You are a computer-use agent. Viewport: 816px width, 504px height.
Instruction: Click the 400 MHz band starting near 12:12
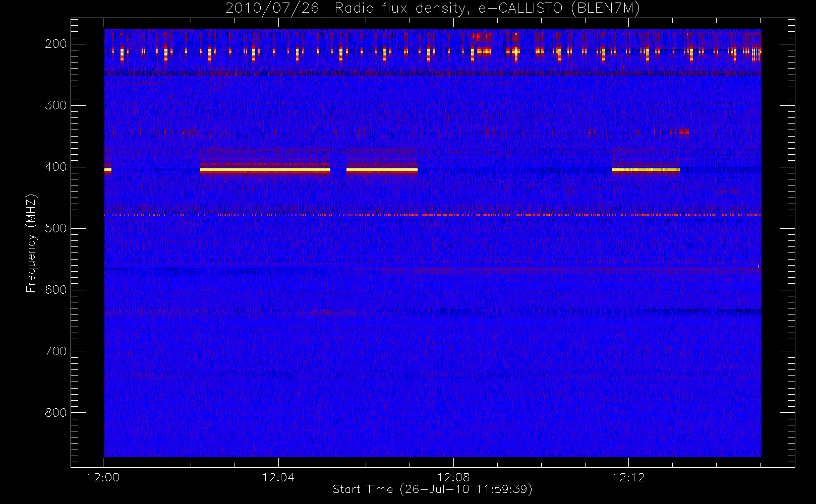point(646,170)
